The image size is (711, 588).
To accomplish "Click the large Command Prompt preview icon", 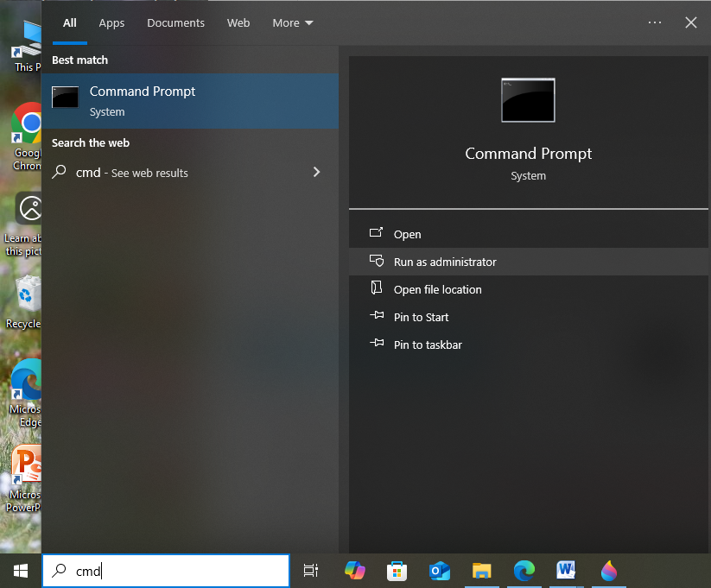I will point(528,100).
